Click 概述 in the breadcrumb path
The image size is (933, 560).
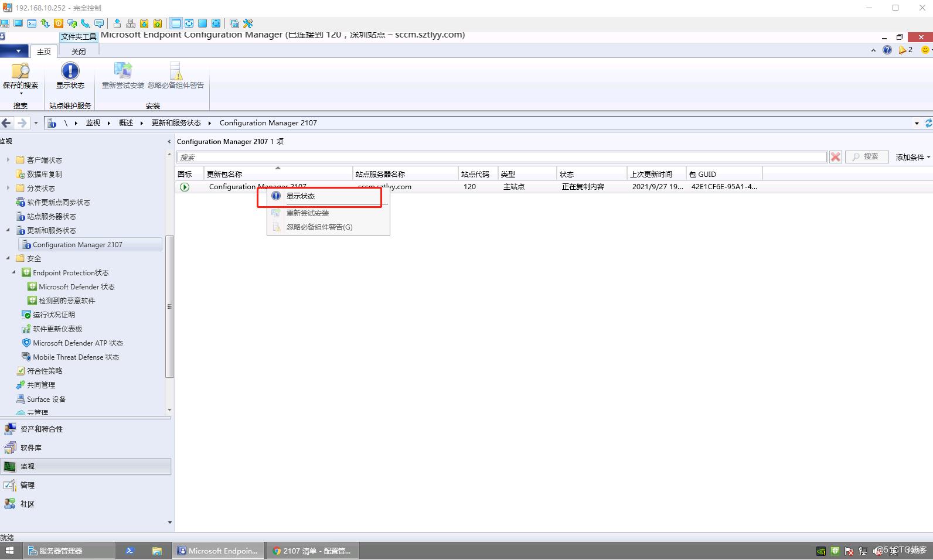pos(126,123)
